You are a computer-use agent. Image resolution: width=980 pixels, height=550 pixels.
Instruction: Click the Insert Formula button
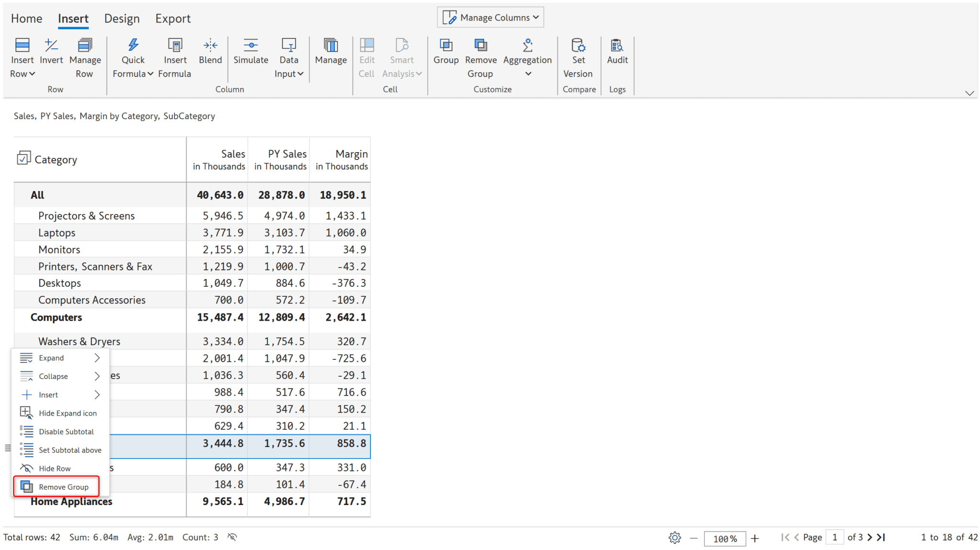point(175,57)
